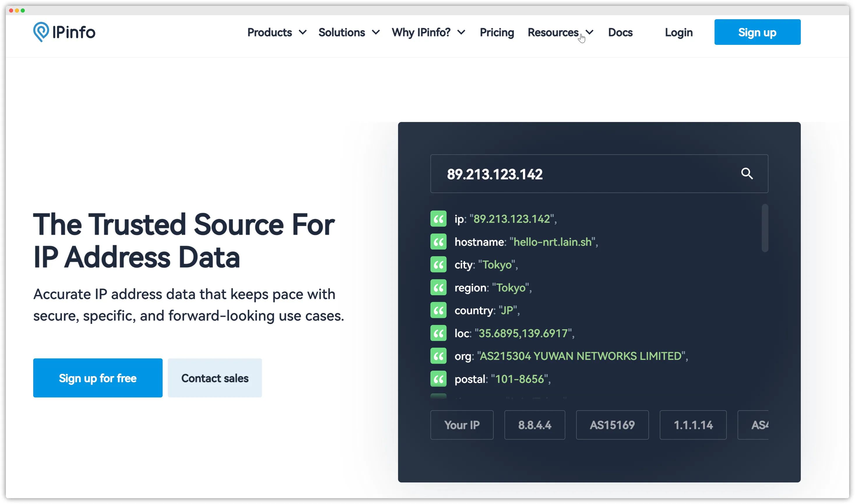855x504 pixels.
Task: Select the Your IP example chip
Action: [x=462, y=425]
